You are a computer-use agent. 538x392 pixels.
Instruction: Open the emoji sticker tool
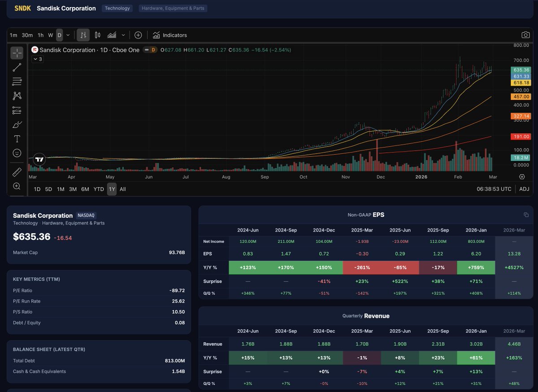17,153
